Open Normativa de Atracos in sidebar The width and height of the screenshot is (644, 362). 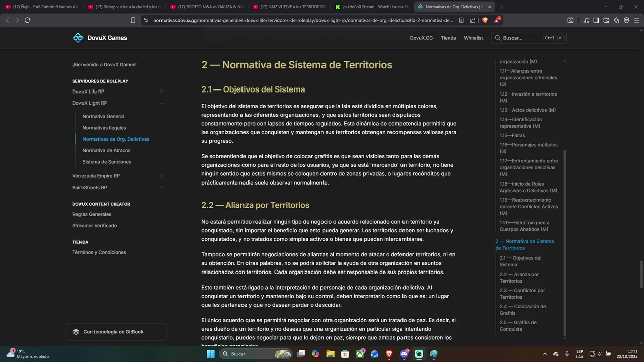pyautogui.click(x=106, y=150)
